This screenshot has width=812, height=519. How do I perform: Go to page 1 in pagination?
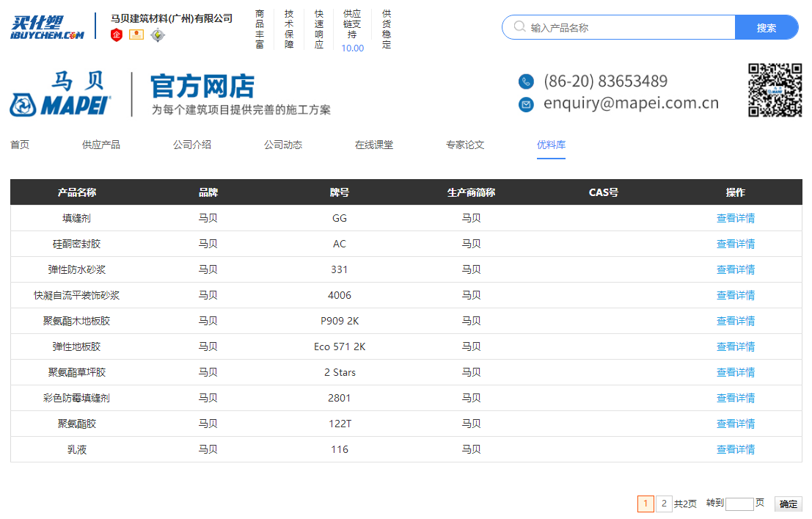(x=645, y=504)
